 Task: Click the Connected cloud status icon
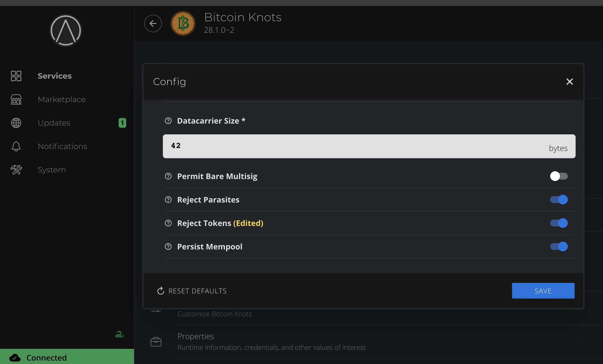[x=15, y=358]
